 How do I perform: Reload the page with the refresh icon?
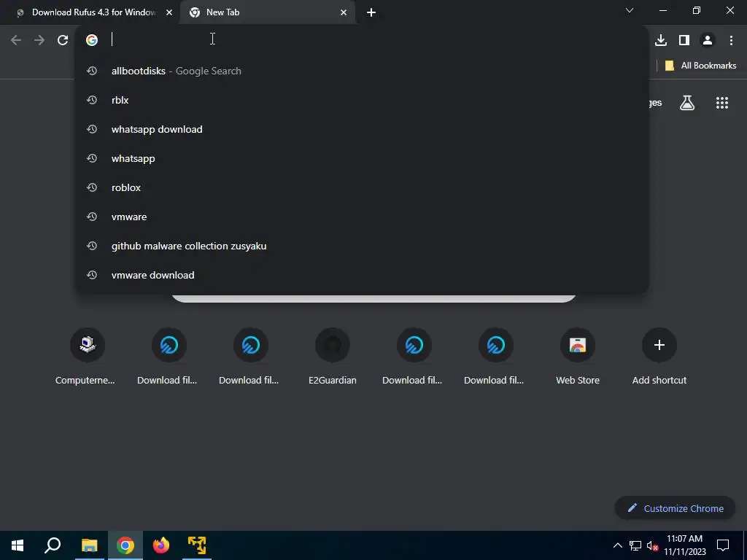coord(63,40)
